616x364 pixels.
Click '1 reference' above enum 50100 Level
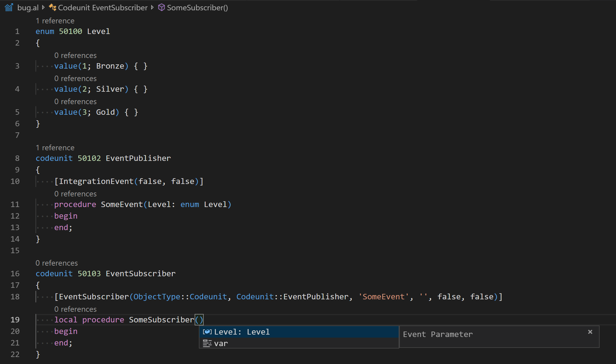point(55,21)
